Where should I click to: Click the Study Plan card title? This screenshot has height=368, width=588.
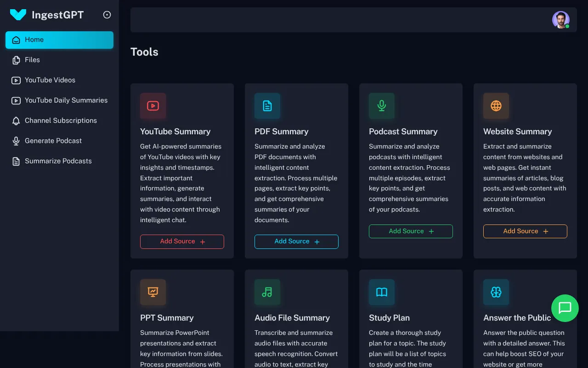389,318
